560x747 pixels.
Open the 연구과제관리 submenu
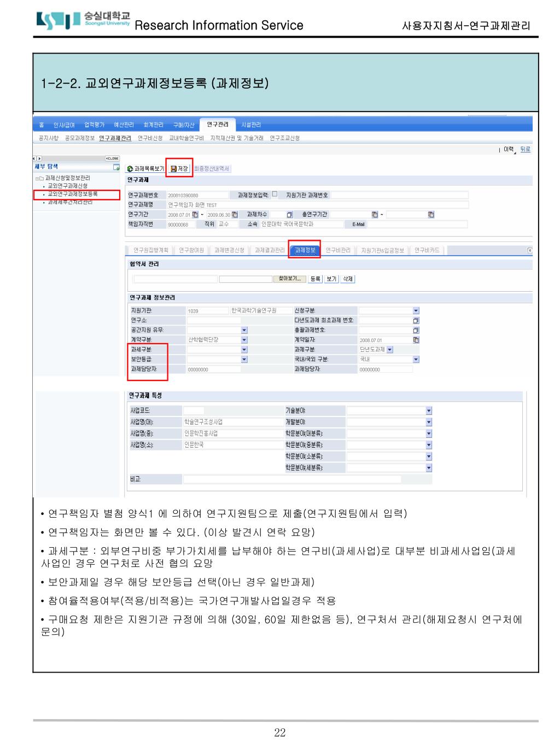coord(115,138)
